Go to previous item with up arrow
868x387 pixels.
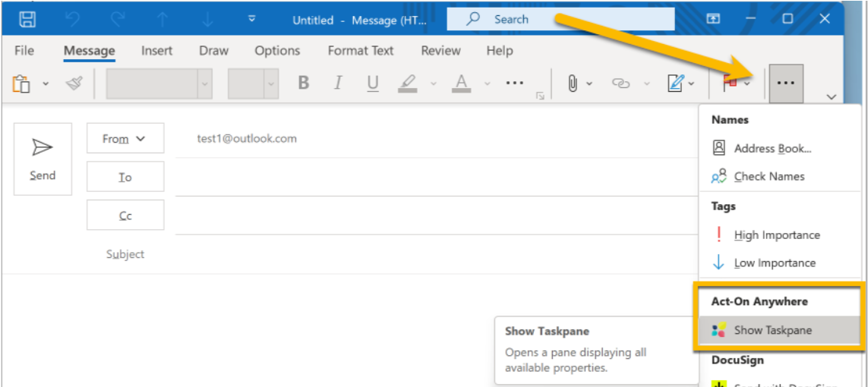pos(163,20)
